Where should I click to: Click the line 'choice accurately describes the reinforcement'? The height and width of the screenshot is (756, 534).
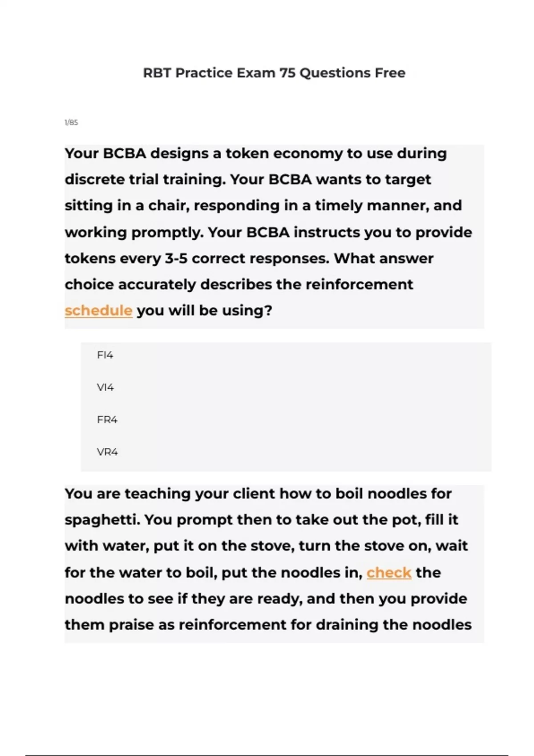click(x=239, y=284)
